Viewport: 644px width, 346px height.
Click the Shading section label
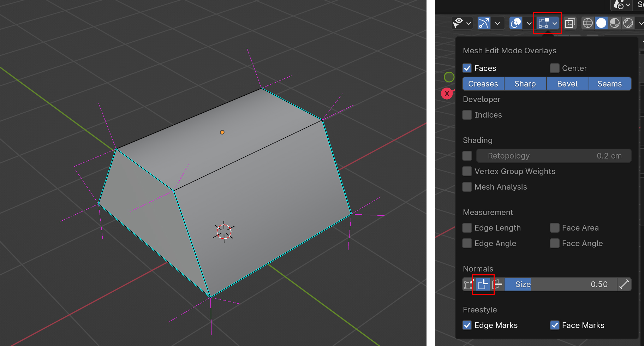[478, 140]
